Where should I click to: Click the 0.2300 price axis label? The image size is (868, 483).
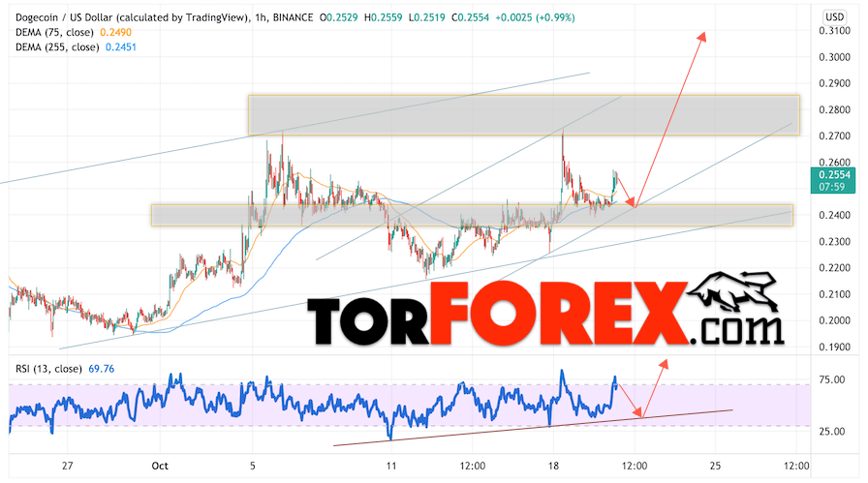coord(834,242)
